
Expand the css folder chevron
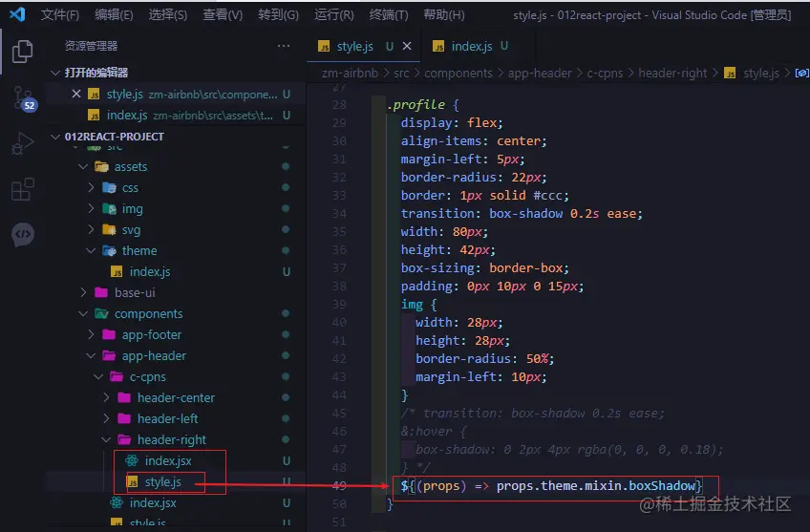tap(91, 187)
